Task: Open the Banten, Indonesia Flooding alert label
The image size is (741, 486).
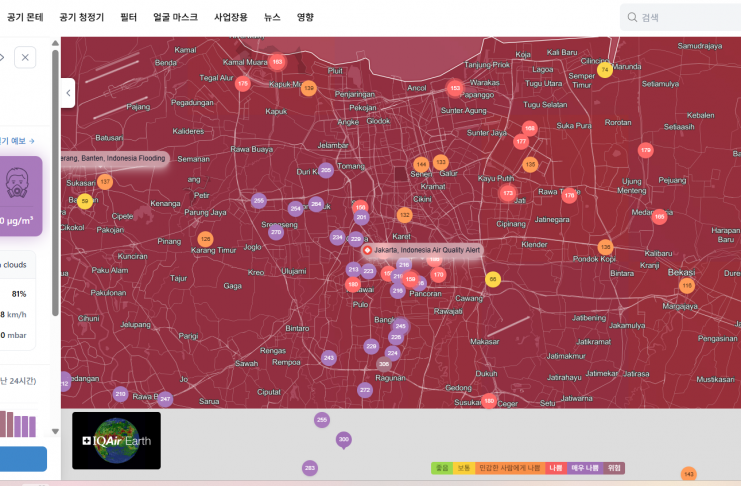Action: click(x=112, y=158)
